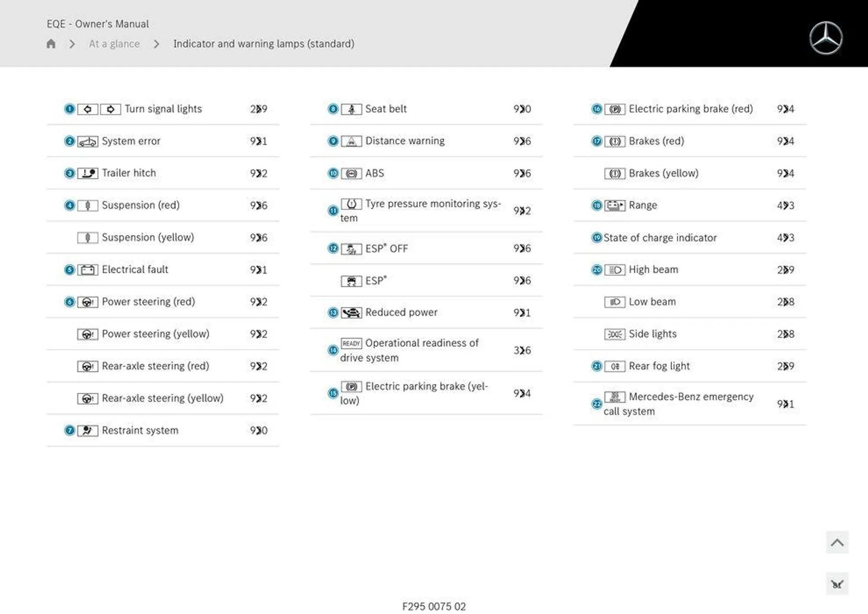Click the System error warning icon
Viewport: 868px width, 614px height.
click(x=87, y=140)
